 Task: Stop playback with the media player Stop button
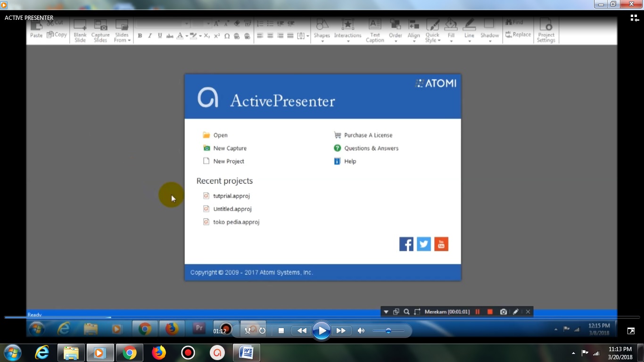coord(281,331)
